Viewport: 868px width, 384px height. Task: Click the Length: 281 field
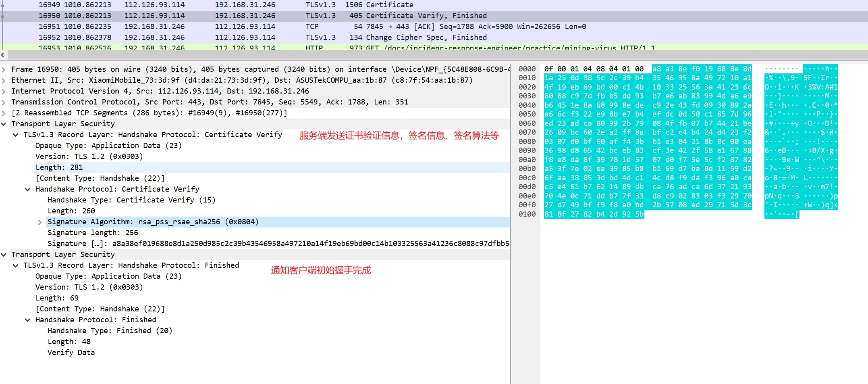59,167
